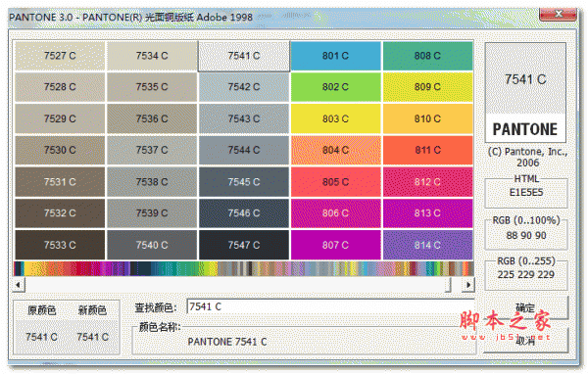Click the 新颜色 7541 C new color box
The image size is (588, 374).
coord(93,337)
